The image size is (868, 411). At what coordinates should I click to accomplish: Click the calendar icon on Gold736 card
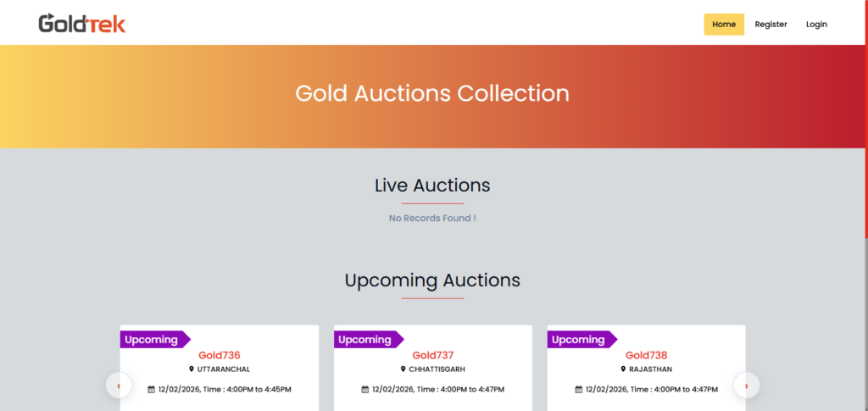tap(151, 390)
